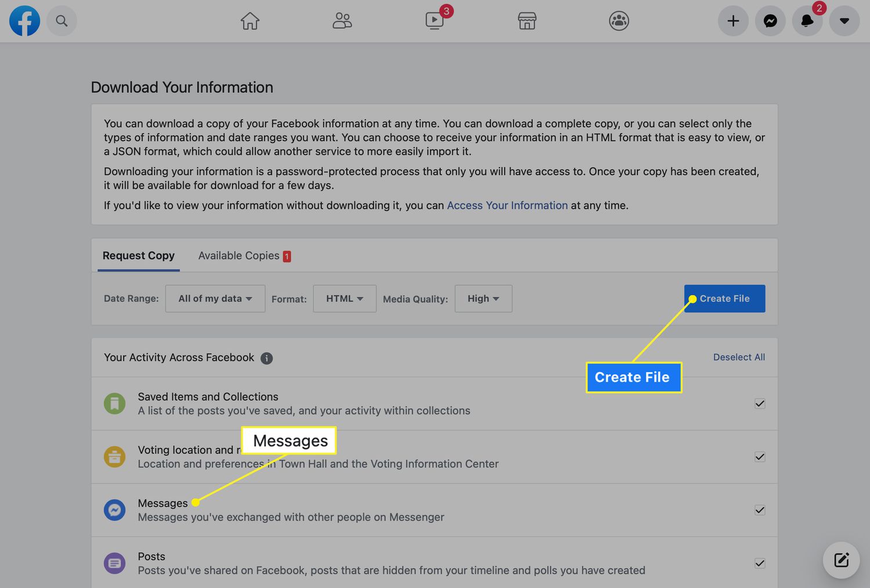
Task: Open the Marketplace storefront icon
Action: 527,21
